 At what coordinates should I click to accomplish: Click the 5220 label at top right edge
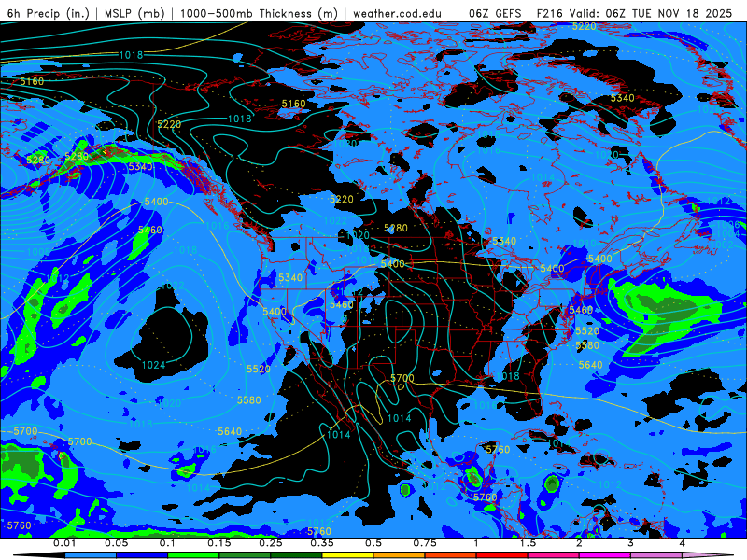[x=585, y=27]
